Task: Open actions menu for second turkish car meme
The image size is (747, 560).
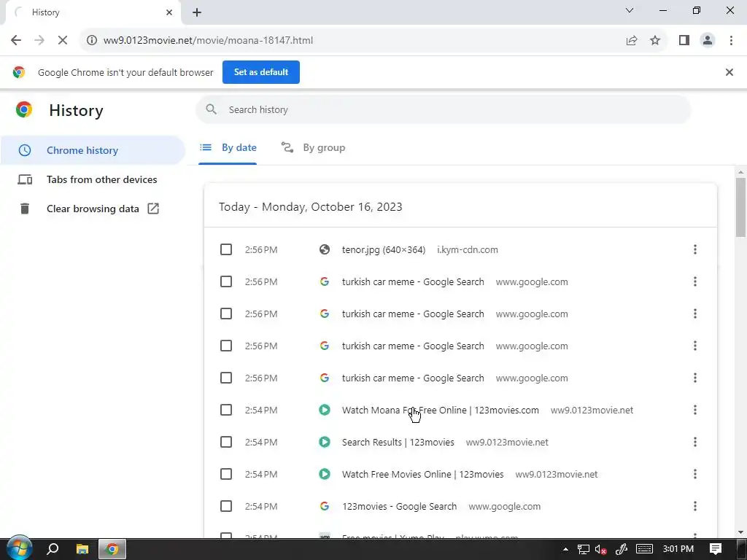Action: [x=695, y=314]
